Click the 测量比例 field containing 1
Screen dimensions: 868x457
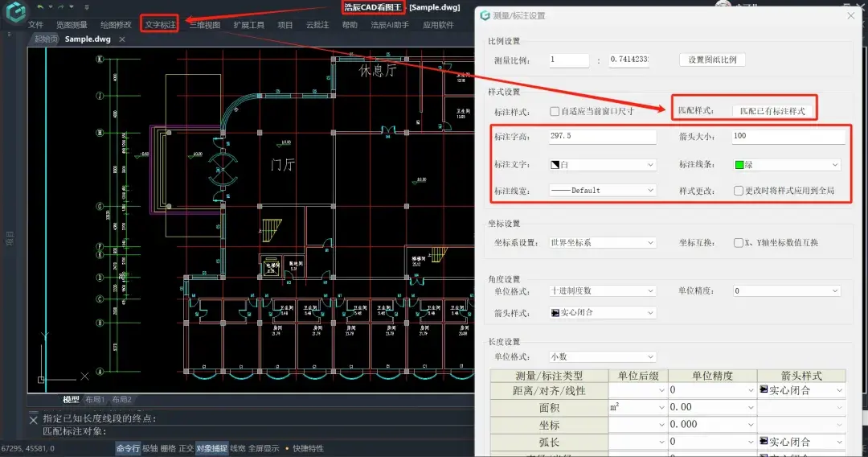(569, 60)
